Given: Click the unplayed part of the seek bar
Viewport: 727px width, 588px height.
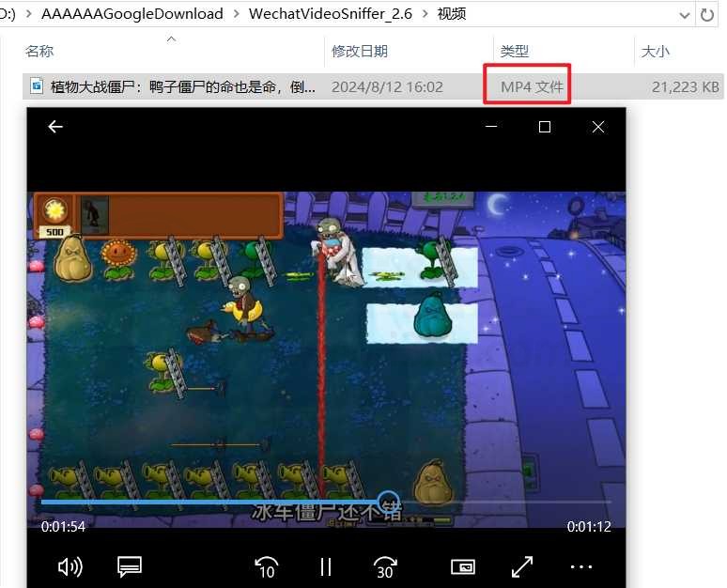Looking at the screenshot, I should [505, 502].
